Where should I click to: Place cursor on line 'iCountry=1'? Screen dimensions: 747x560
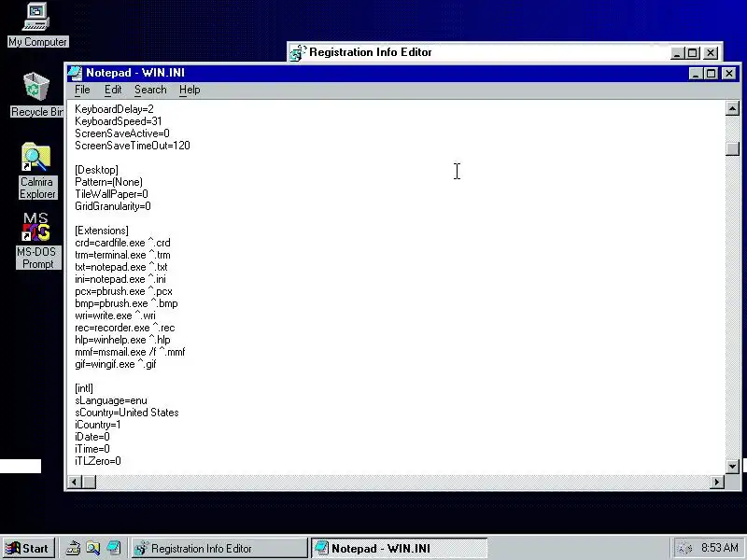[x=98, y=425]
